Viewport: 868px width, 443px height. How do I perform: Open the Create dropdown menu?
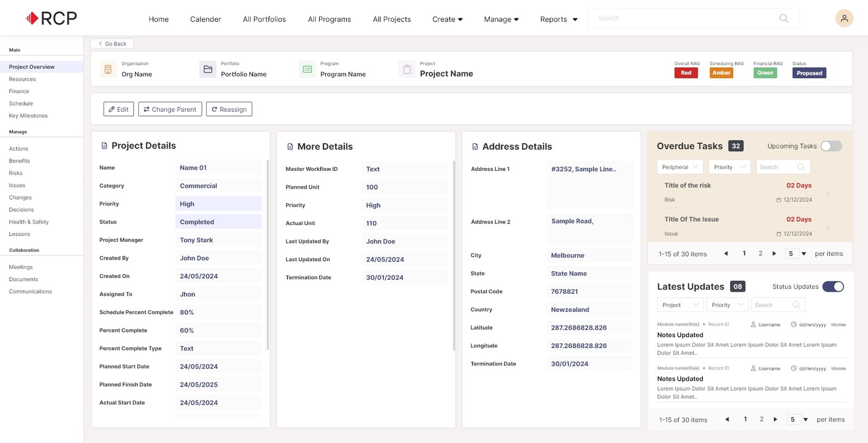[x=448, y=19]
